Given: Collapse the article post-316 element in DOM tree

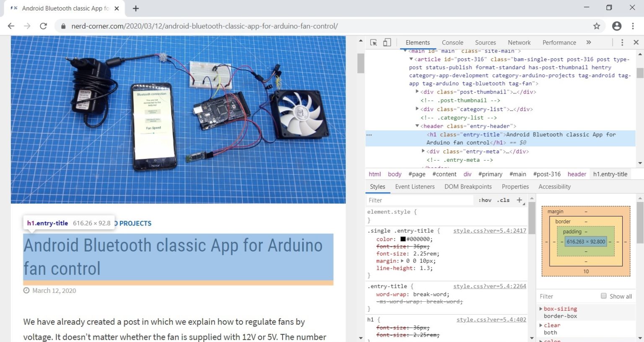Looking at the screenshot, I should tap(411, 59).
